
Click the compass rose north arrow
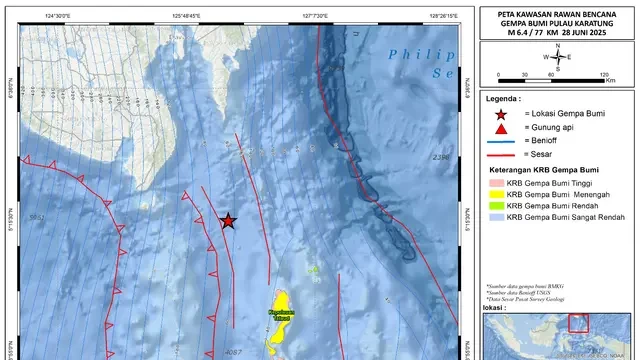[558, 57]
